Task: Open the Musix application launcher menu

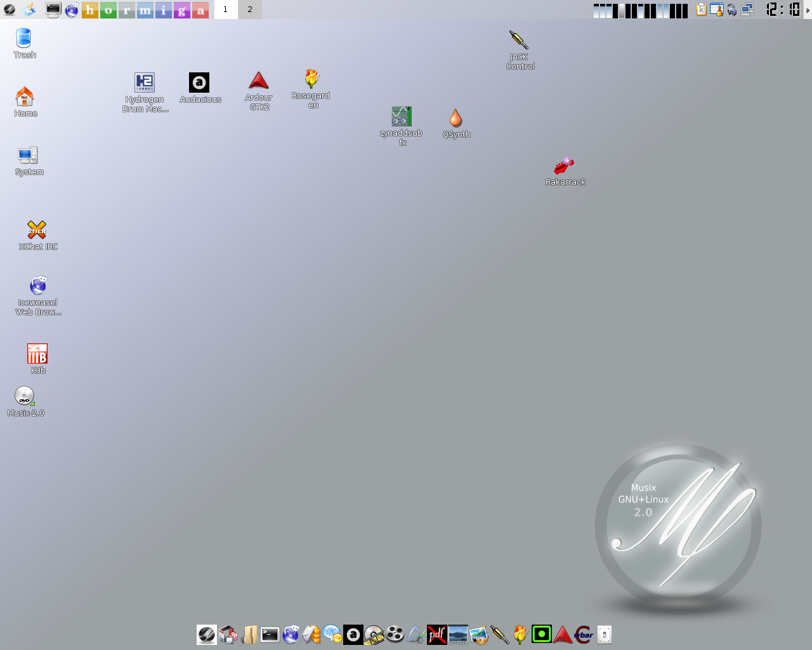Action: [9, 10]
